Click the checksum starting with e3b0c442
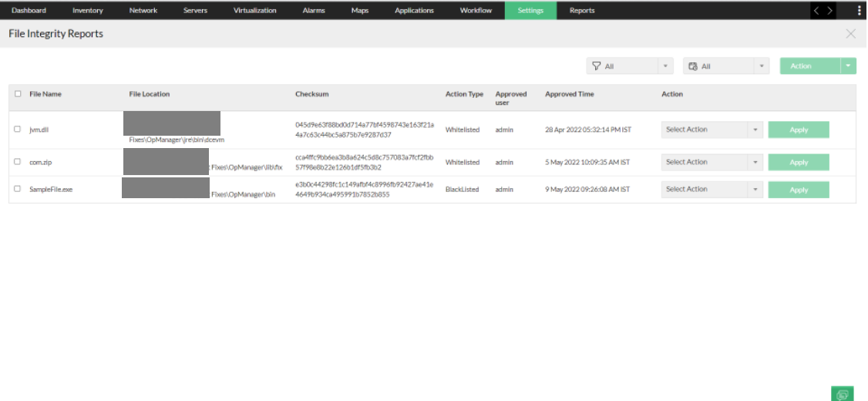Viewport: 868px width, 401px height. [365, 190]
